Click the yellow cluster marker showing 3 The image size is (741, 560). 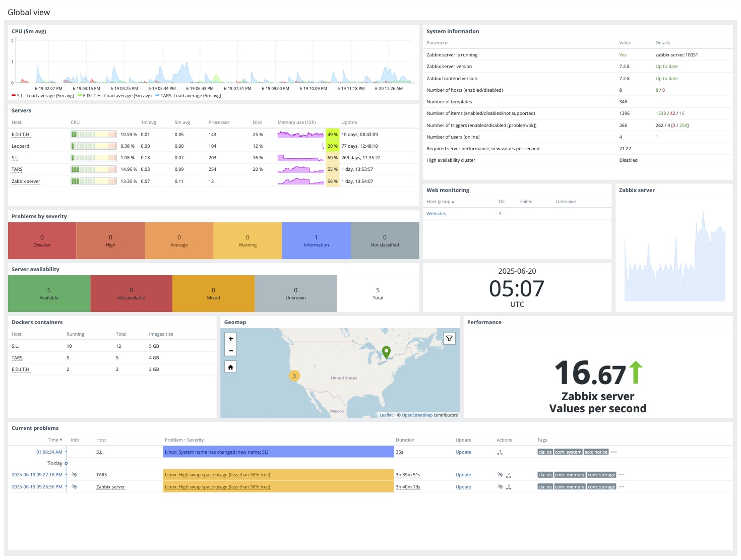tap(294, 376)
